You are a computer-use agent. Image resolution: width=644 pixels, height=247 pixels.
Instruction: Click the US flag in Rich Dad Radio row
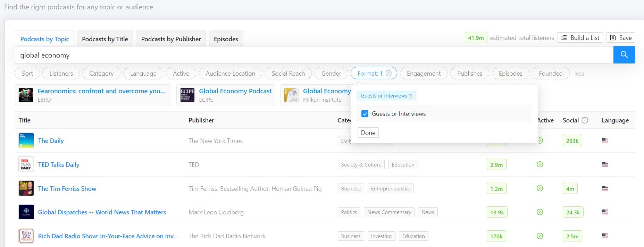coord(605,236)
